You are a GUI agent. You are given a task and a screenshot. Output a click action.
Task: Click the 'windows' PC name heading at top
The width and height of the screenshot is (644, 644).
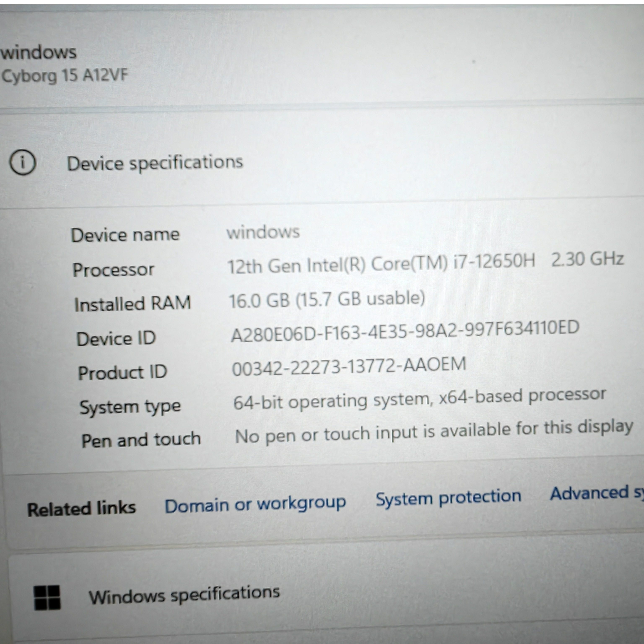coord(39,53)
